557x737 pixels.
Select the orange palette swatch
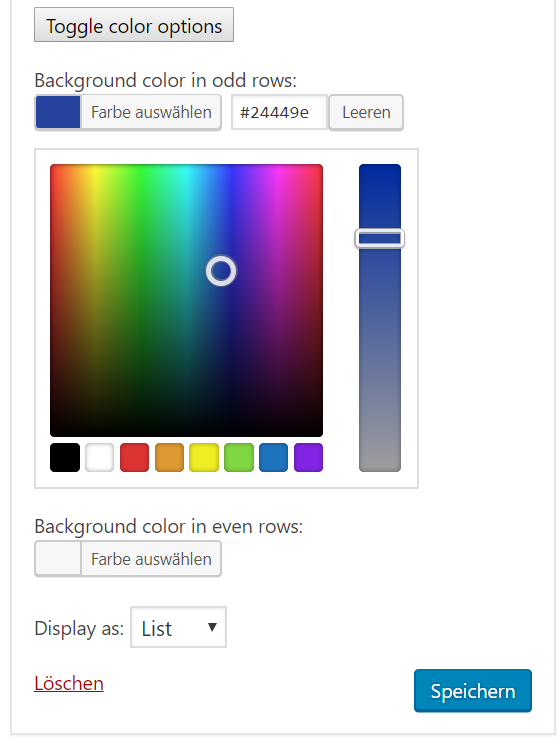pos(169,457)
